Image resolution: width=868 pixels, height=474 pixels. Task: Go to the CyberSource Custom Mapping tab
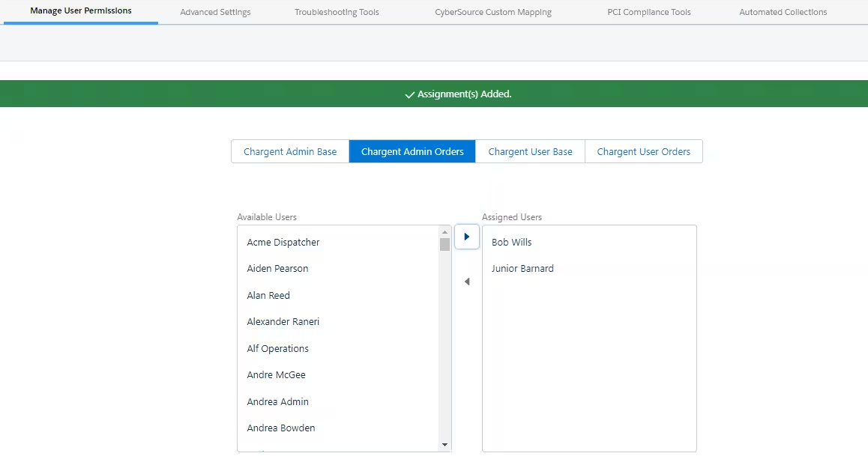click(x=493, y=12)
